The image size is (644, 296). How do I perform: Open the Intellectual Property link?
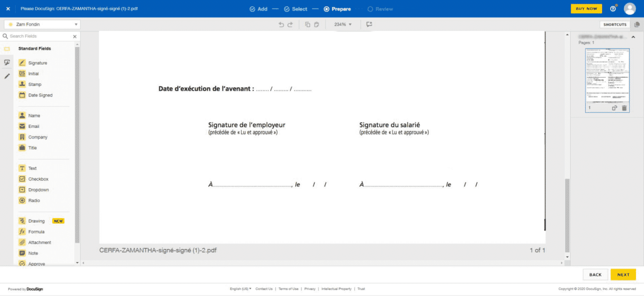coord(336,289)
